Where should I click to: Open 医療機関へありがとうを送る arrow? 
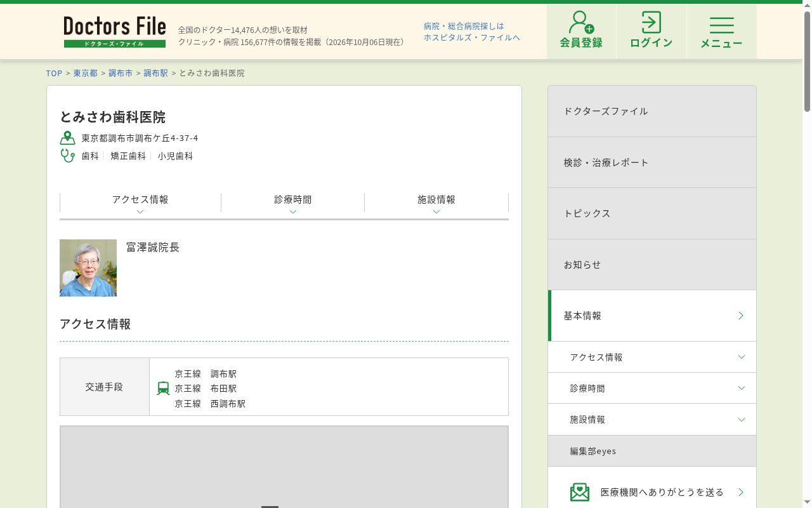pos(740,492)
